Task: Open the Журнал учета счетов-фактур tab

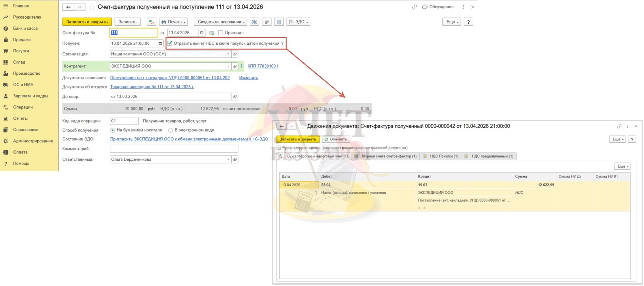Action: 388,156
